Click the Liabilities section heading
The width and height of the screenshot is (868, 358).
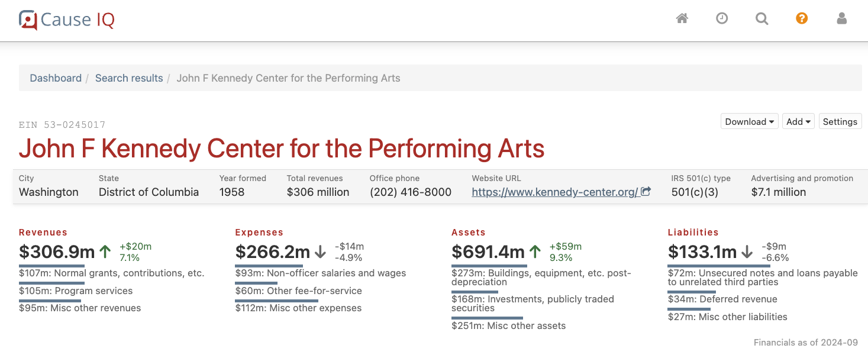pos(693,233)
